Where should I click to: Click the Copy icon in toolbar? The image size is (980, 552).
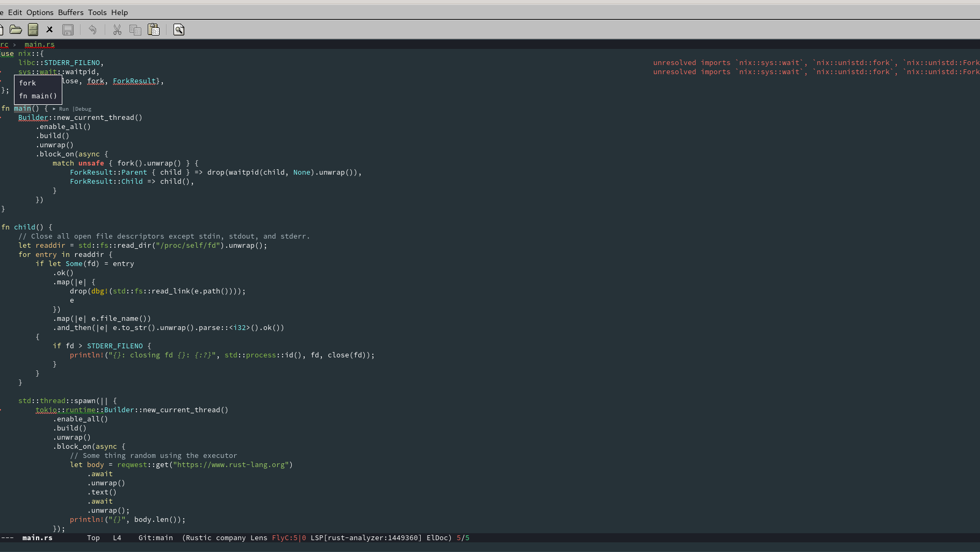click(x=135, y=30)
